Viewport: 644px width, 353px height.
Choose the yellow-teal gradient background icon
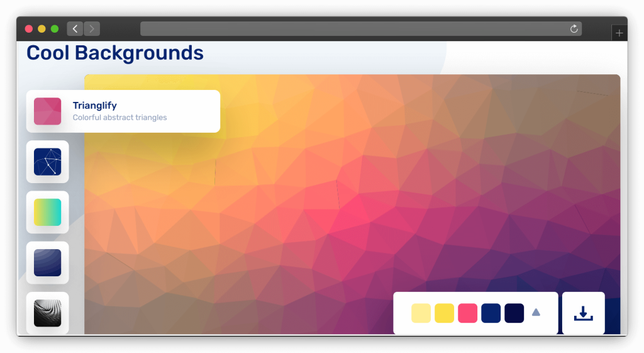tap(47, 212)
